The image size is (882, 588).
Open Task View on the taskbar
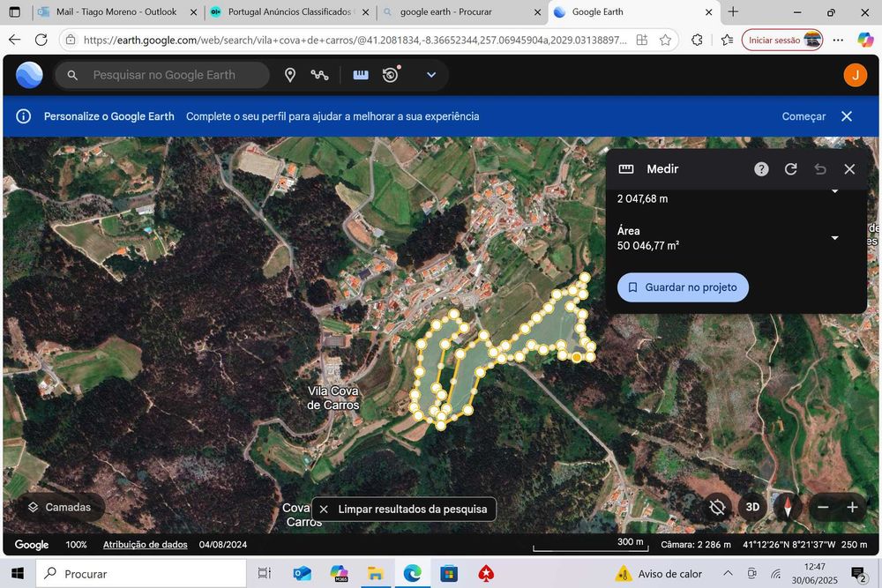click(x=265, y=573)
